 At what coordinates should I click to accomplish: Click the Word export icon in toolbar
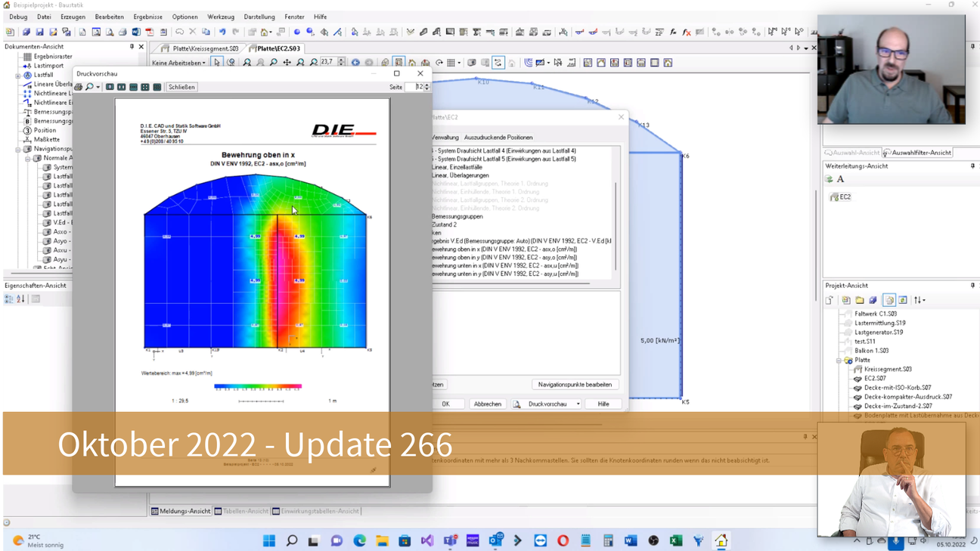point(136,33)
